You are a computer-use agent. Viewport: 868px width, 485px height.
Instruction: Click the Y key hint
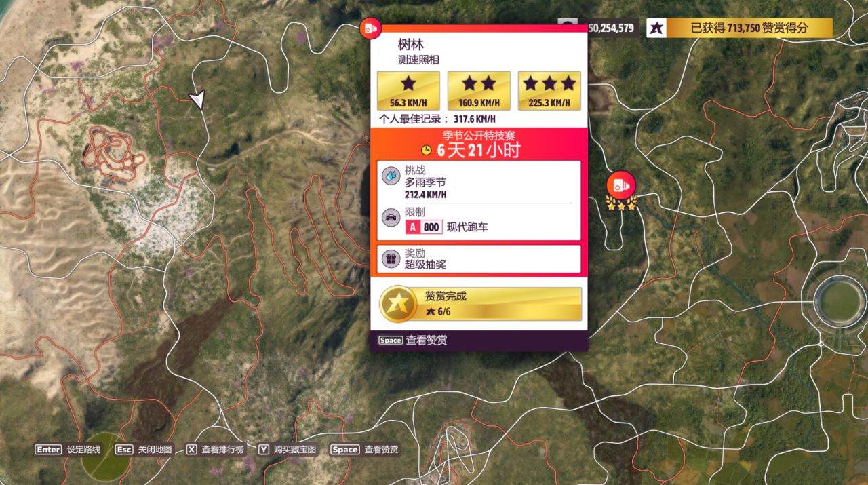pos(264,449)
